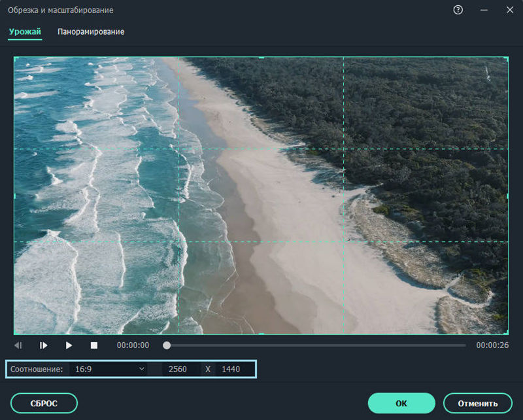Select the Урожай tab
Image resolution: width=523 pixels, height=420 pixels.
[25, 31]
